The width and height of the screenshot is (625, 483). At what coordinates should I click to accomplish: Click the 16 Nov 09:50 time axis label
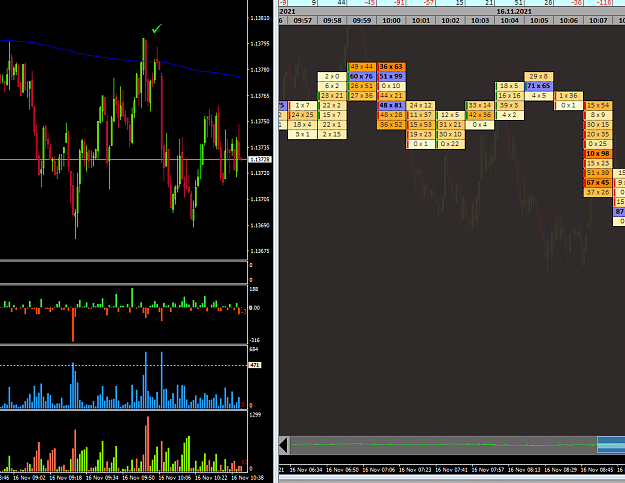click(138, 477)
